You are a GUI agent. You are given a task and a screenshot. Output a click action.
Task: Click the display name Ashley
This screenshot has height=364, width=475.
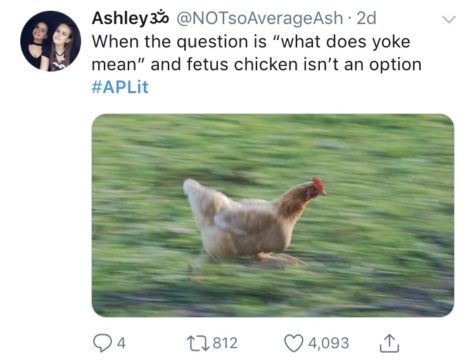120,18
